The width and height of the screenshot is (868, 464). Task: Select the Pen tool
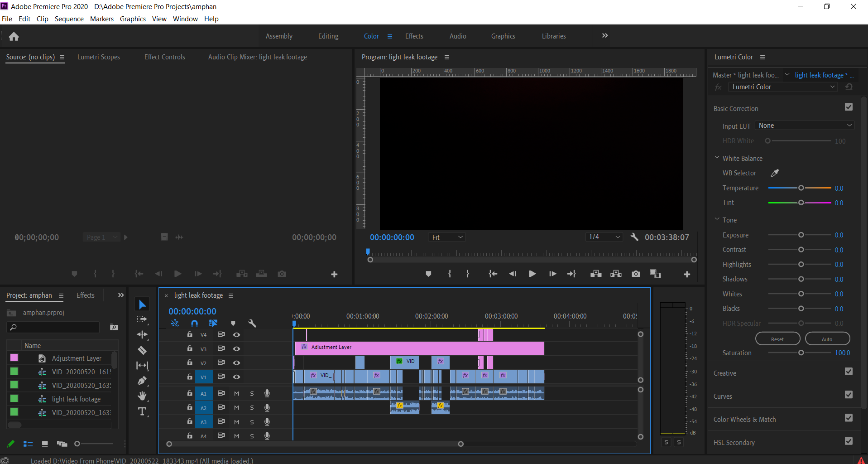click(142, 381)
